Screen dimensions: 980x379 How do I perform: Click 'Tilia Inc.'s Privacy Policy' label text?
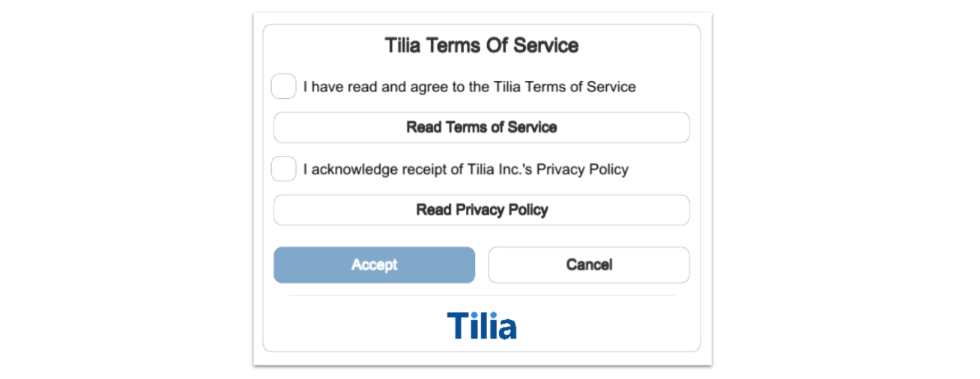(x=539, y=169)
